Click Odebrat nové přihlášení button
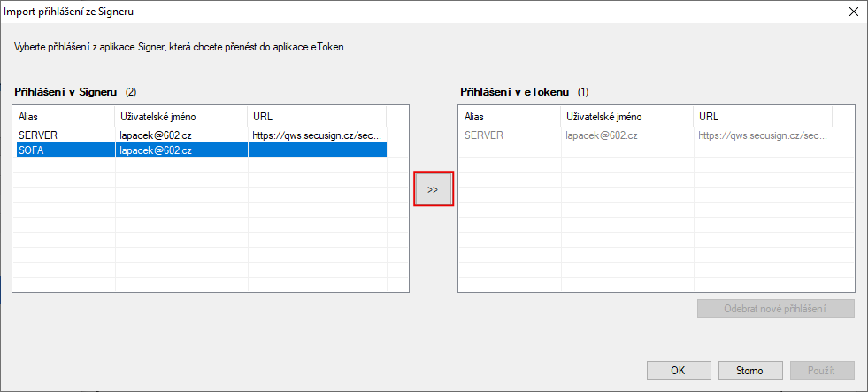Screen dimensions: 868x392 click(775, 309)
